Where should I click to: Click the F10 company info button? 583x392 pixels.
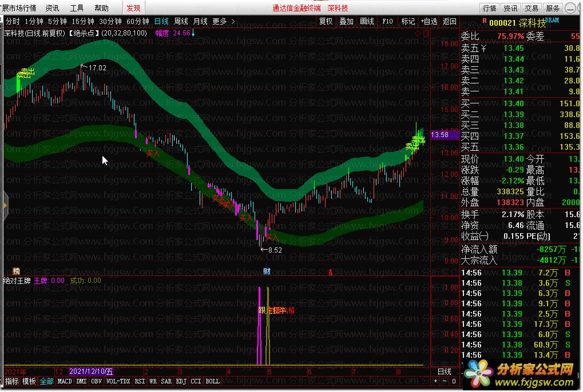pos(387,22)
